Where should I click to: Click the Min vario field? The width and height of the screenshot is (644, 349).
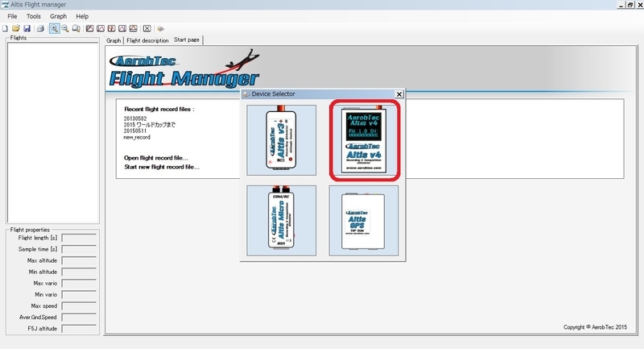79,294
